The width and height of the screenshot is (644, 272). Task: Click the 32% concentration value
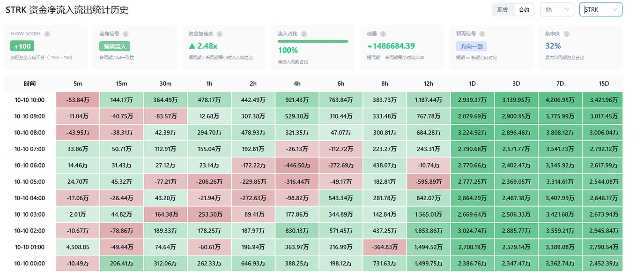[x=553, y=46]
